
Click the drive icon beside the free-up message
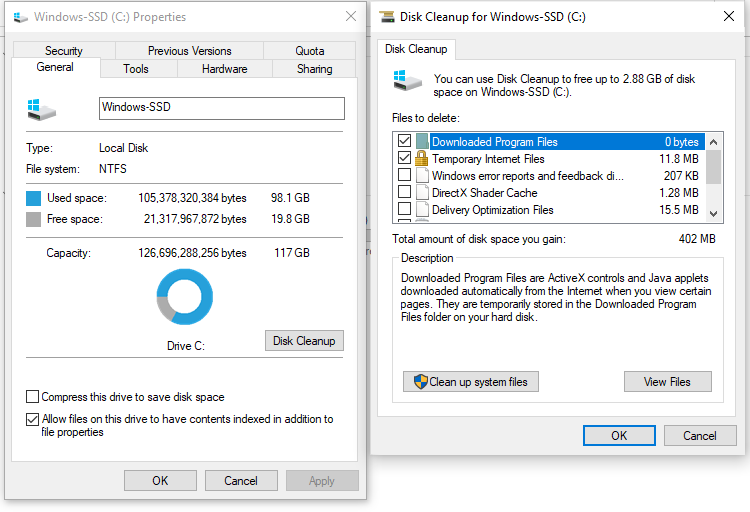pos(408,81)
